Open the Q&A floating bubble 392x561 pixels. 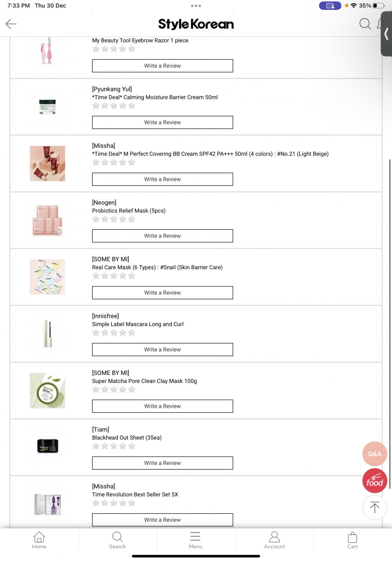[374, 454]
